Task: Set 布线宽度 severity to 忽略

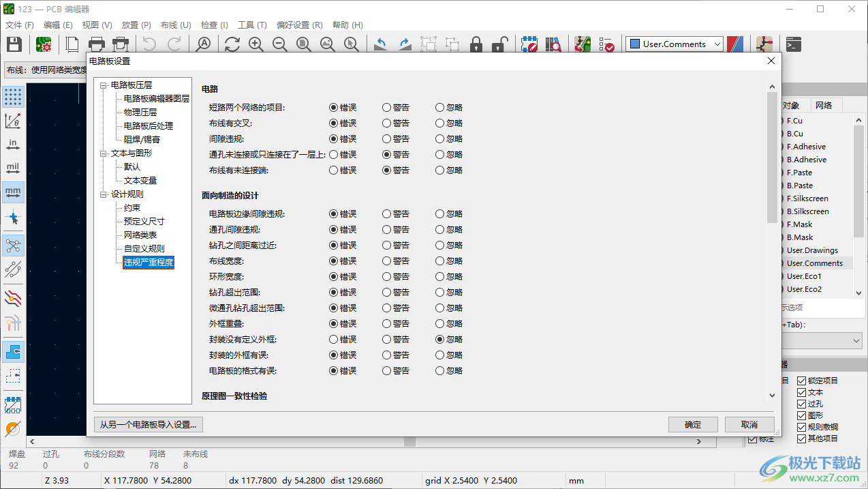Action: pos(440,261)
